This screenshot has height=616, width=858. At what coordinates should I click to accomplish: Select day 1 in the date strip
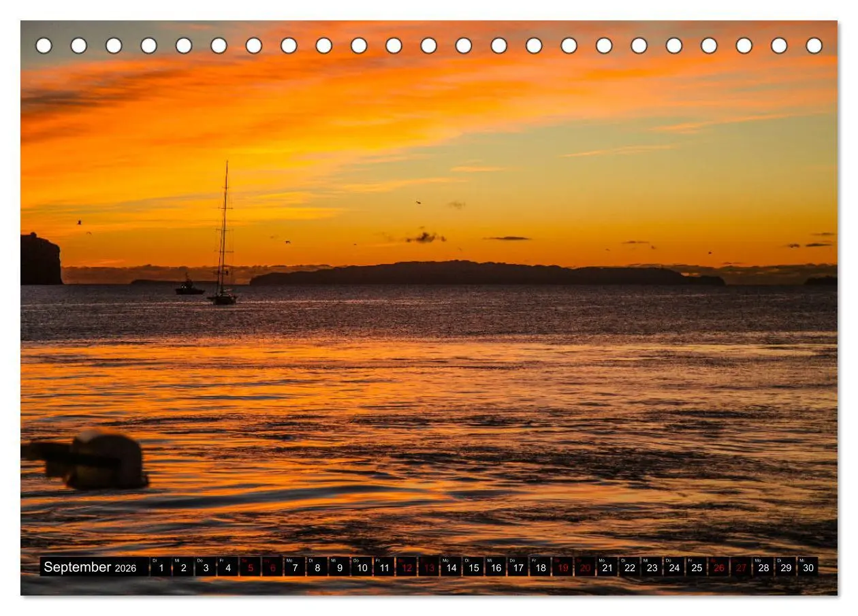click(161, 567)
